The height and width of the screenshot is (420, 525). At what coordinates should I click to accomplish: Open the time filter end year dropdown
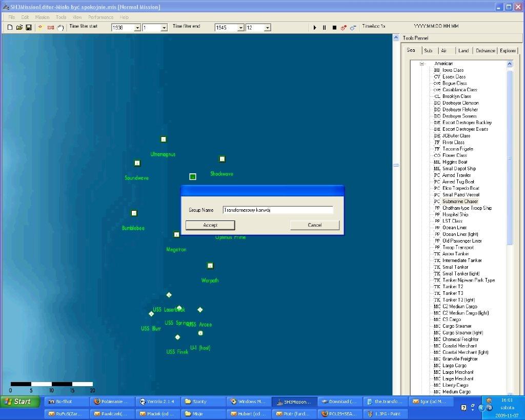pos(240,28)
